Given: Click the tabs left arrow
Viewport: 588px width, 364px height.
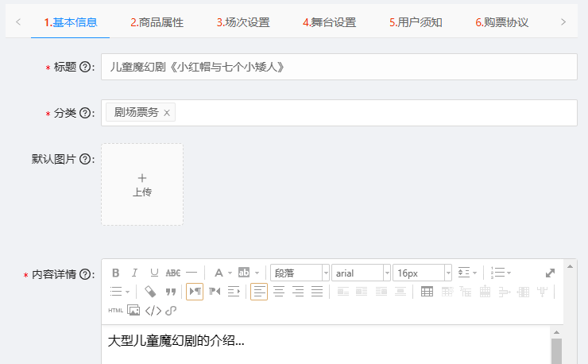Looking at the screenshot, I should click(x=18, y=22).
